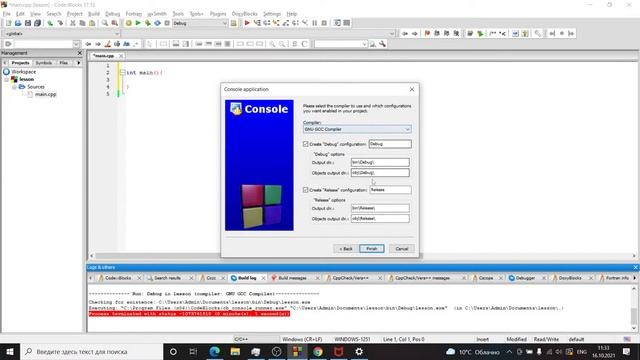Click the Cut scissors icon
Screen dimensions: 640x360
(x=73, y=23)
